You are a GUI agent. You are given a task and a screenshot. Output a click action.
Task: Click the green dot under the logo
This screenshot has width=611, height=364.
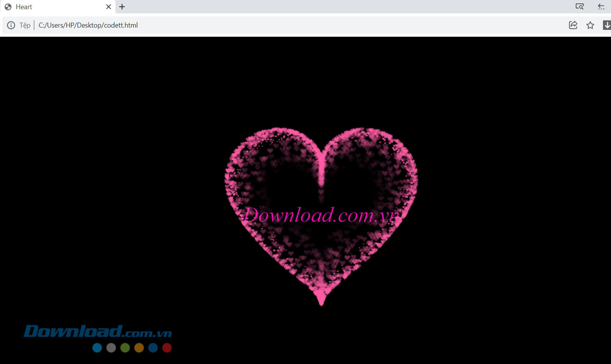pyautogui.click(x=125, y=348)
